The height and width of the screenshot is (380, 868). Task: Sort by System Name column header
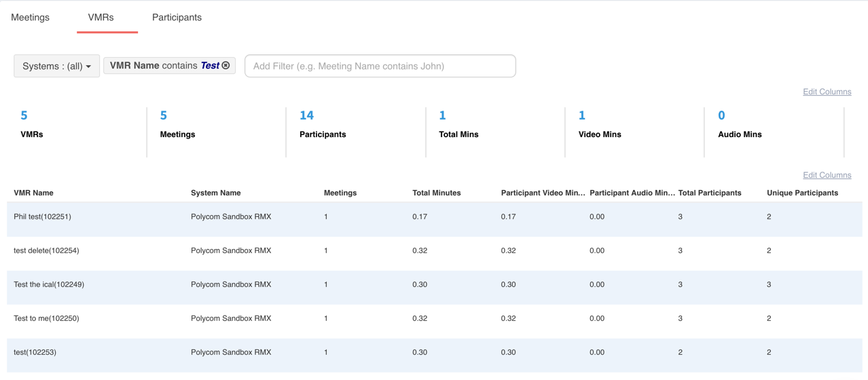[x=215, y=193]
